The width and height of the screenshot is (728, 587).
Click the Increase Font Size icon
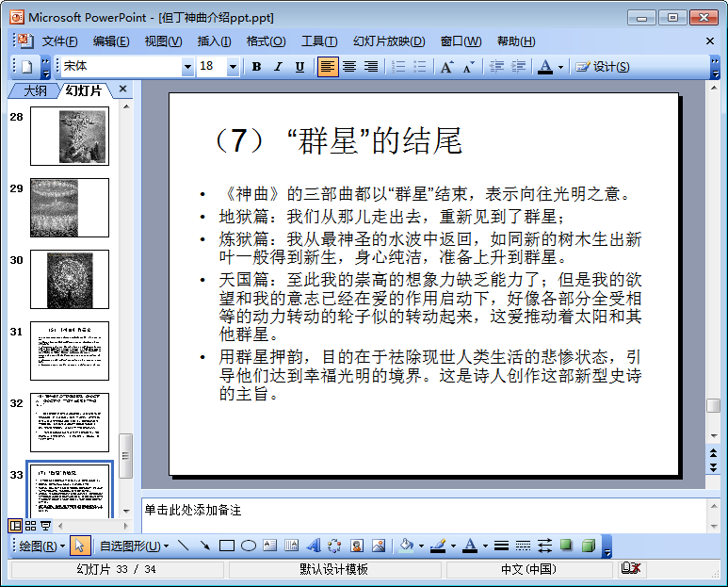[446, 67]
